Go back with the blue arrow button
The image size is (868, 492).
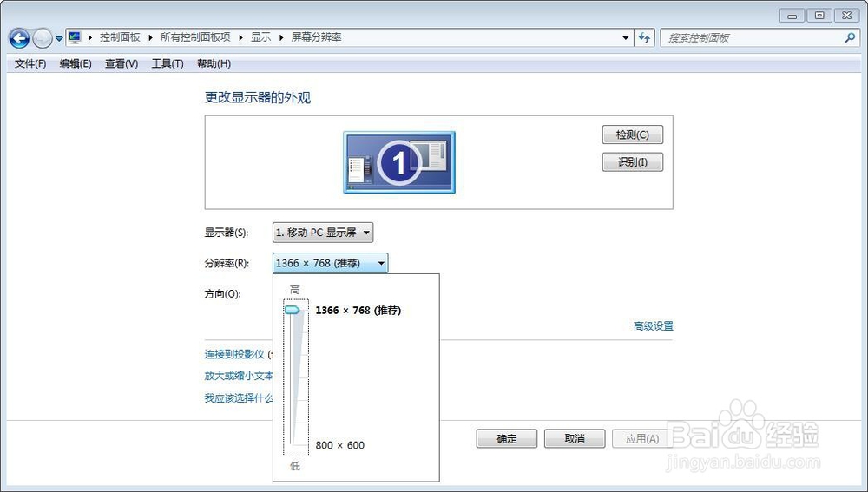19,38
